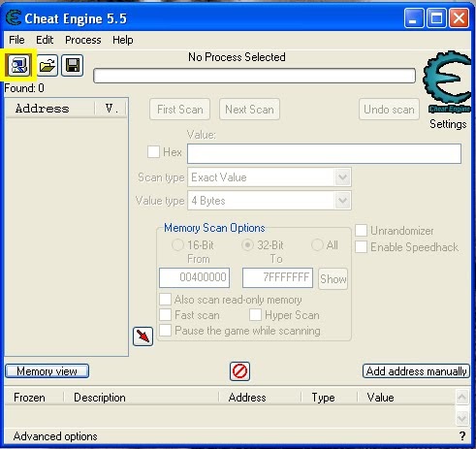Screen dimensions: 476x449
Task: Click the Next Scan button
Action: click(249, 110)
